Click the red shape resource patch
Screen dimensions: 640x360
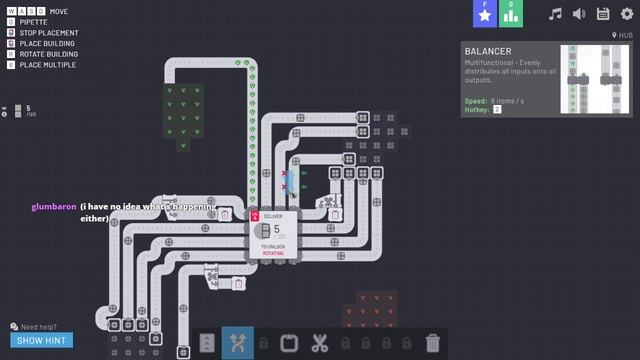pyautogui.click(x=370, y=309)
